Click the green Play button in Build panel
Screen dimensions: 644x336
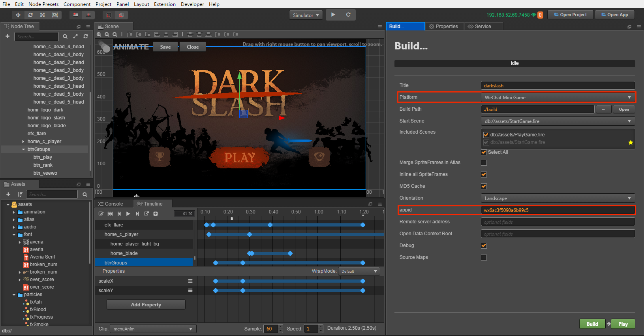pyautogui.click(x=623, y=324)
